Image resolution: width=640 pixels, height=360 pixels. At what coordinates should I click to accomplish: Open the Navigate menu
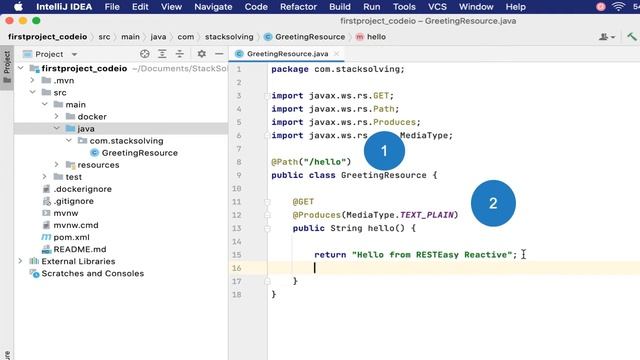tap(213, 7)
